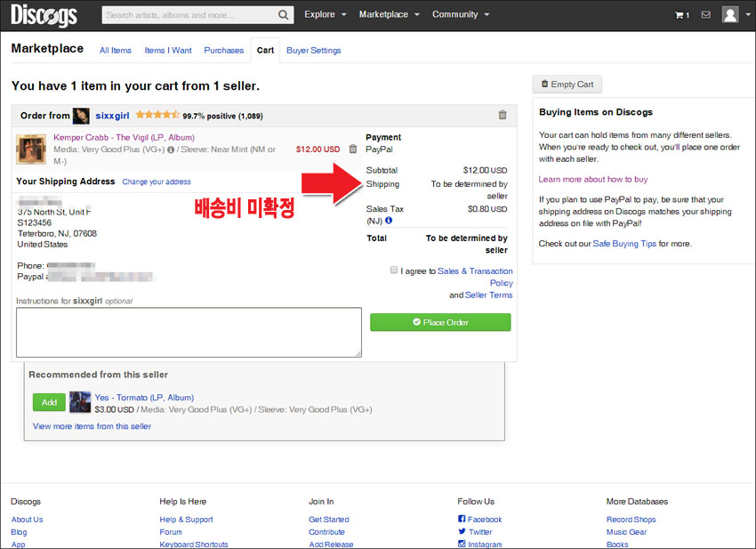Open the messages envelope icon
The image size is (756, 549).
point(706,15)
